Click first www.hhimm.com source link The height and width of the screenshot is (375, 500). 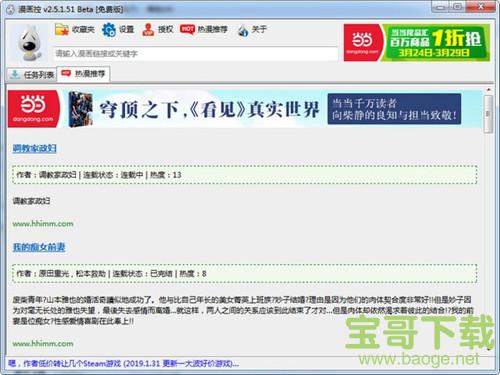(43, 224)
